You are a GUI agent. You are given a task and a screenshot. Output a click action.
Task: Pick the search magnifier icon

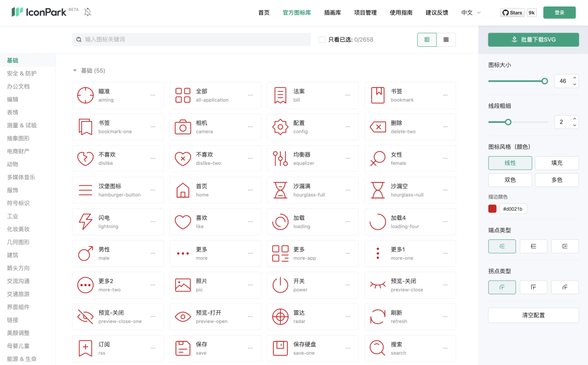(x=378, y=349)
